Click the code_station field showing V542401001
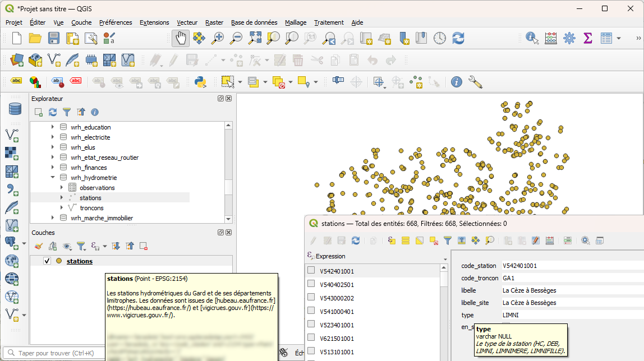Screen dimensions: 644x361 point(573,266)
